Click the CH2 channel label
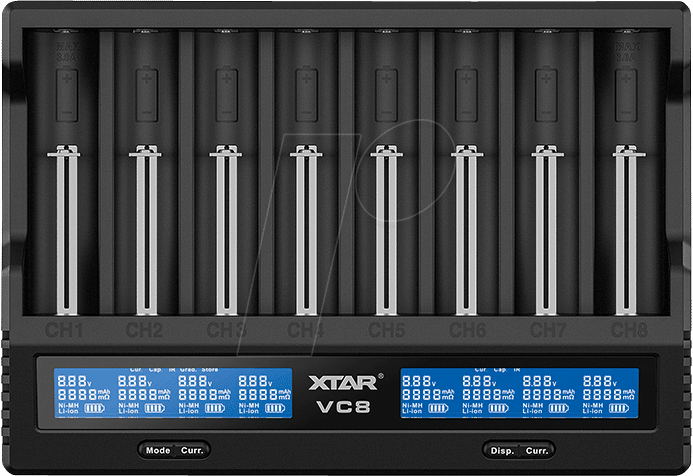 (x=145, y=330)
